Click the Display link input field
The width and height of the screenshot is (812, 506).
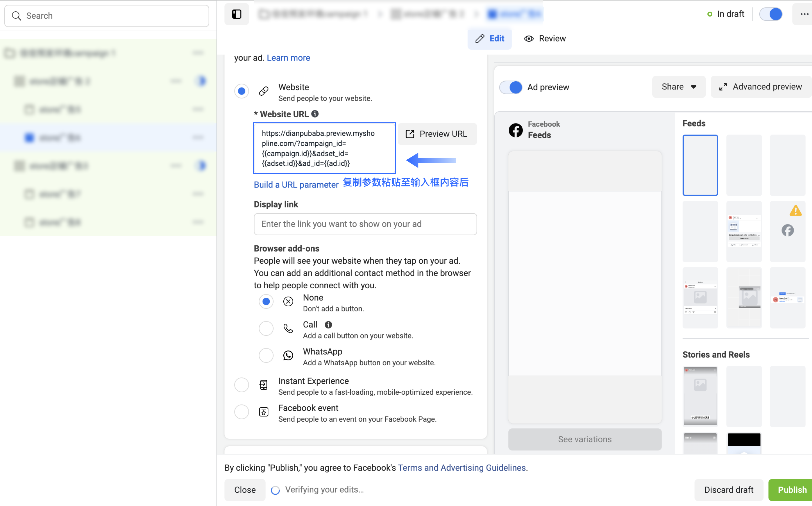365,224
